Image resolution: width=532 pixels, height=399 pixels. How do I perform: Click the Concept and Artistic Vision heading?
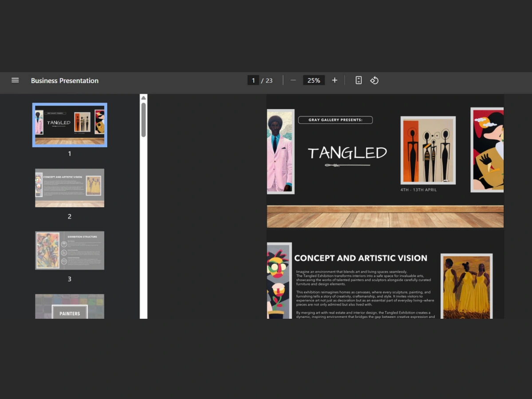(x=361, y=258)
